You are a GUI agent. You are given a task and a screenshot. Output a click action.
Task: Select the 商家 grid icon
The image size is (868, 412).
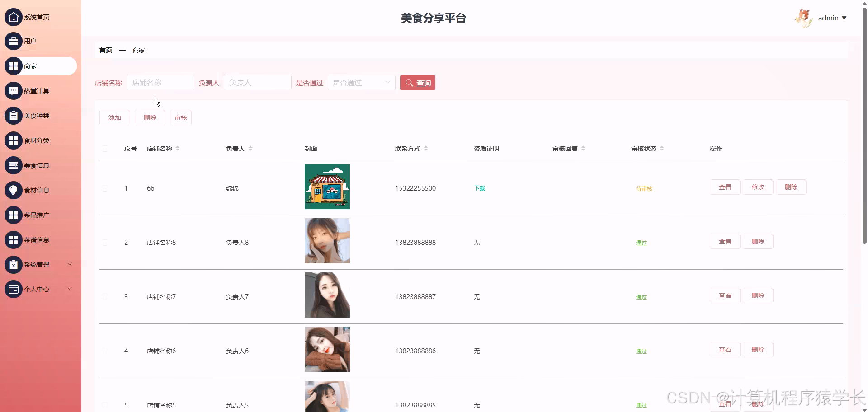click(14, 66)
